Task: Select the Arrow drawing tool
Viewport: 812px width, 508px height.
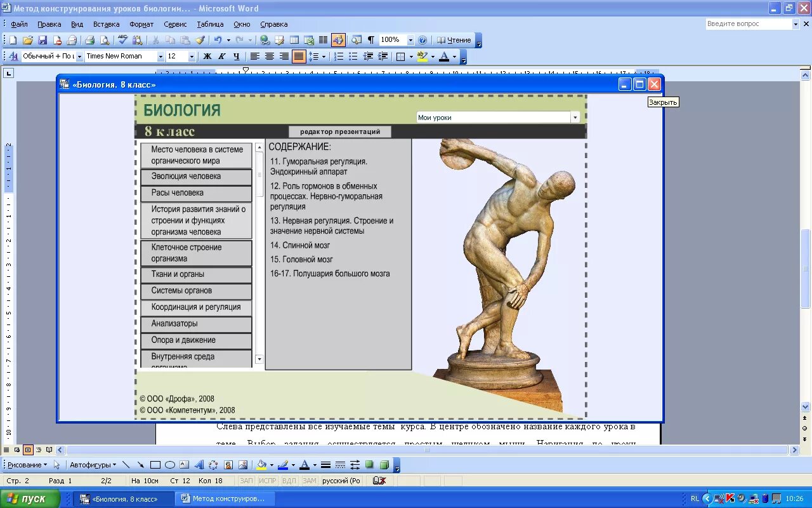Action: (140, 465)
